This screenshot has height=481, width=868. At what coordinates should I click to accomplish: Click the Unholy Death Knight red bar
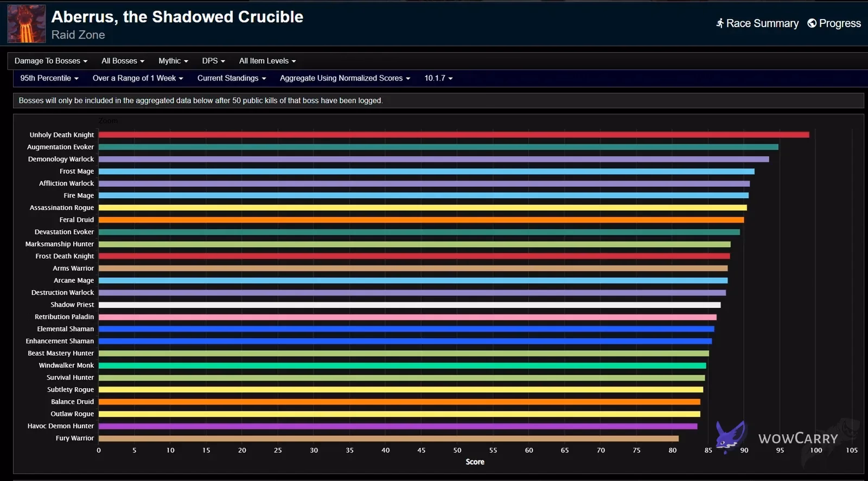454,135
